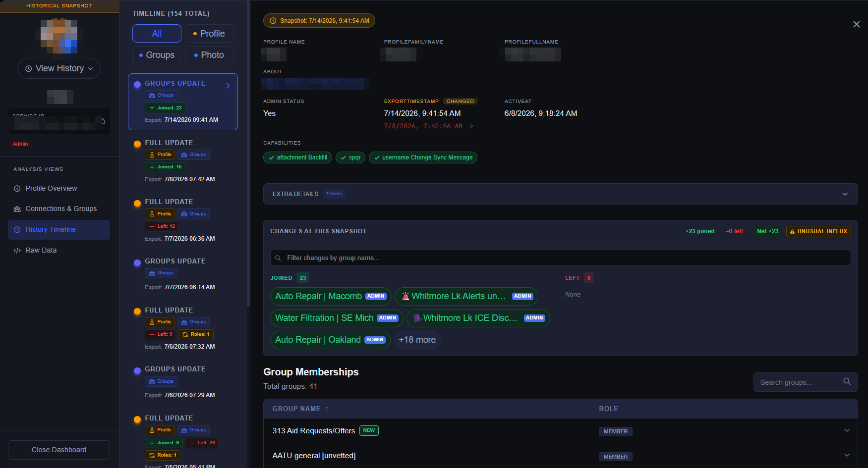
Task: Click the 'username Change Sync Message' capability
Action: (423, 158)
